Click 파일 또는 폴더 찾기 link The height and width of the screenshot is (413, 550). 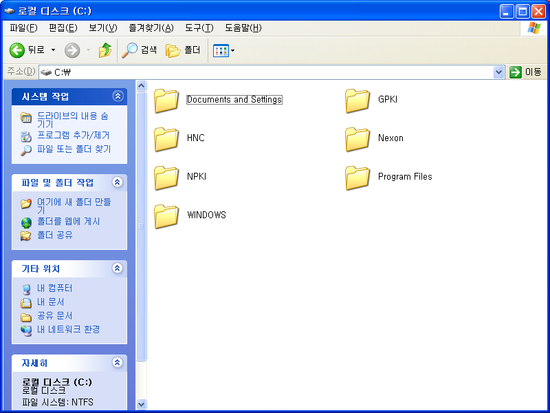click(x=74, y=149)
